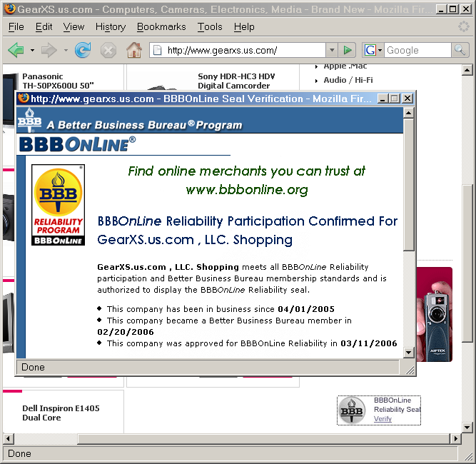Viewport: 476px width, 464px height.
Task: Click the BBBOnLine Reliability Seal text
Action: click(397, 405)
